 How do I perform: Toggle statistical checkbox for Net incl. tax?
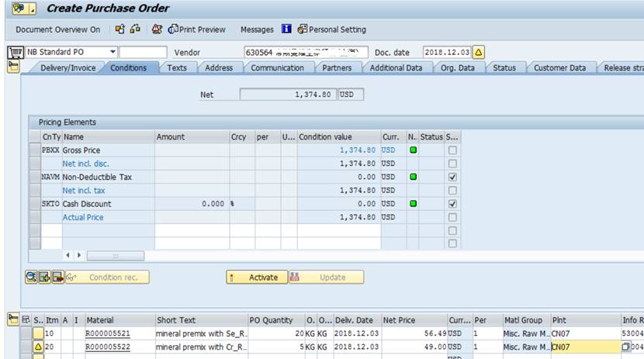tap(452, 191)
